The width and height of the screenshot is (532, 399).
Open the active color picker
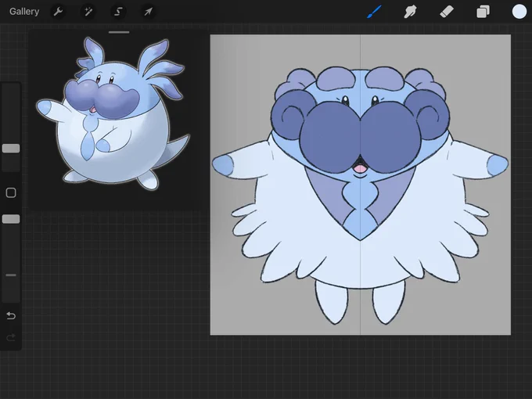[x=519, y=12]
